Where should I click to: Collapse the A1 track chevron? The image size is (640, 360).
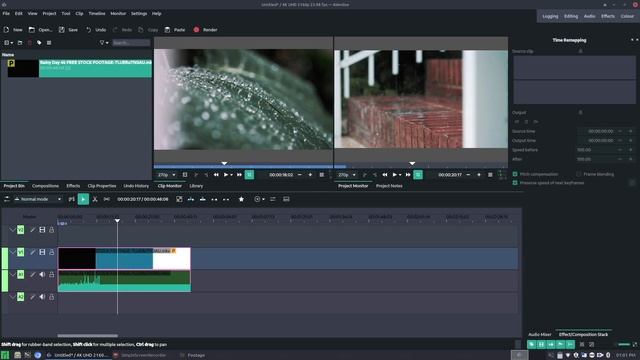coord(12,275)
